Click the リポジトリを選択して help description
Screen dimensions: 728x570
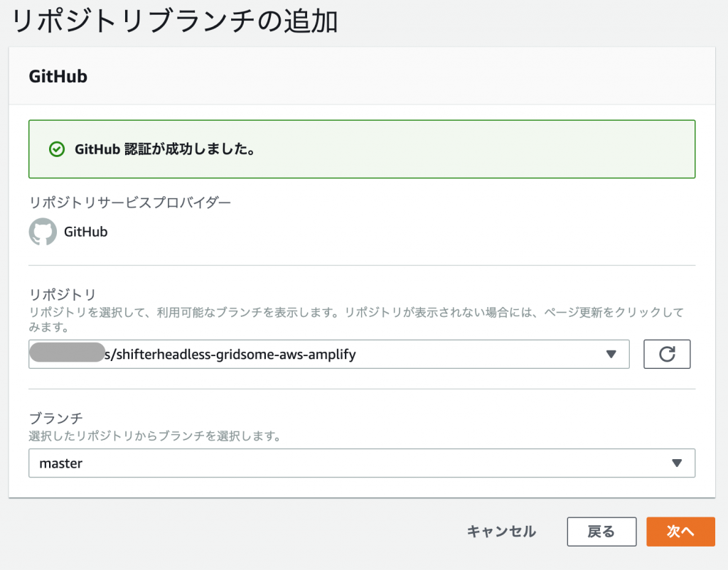(x=356, y=319)
